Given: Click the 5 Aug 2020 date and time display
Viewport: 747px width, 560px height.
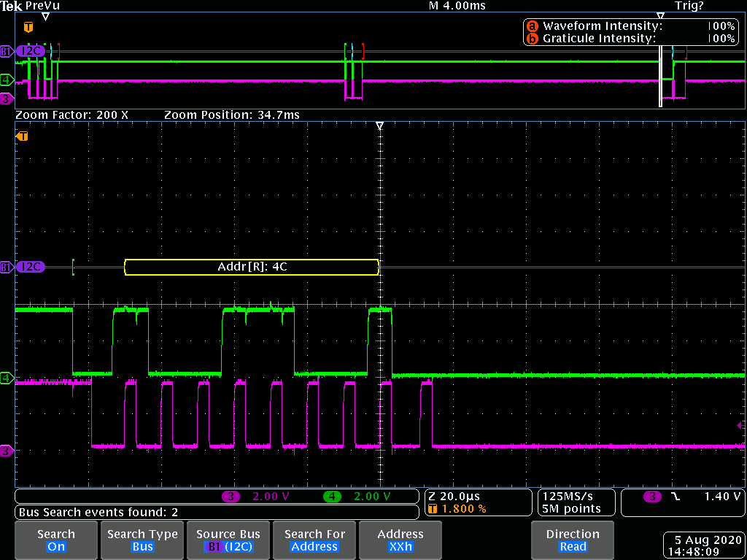Looking at the screenshot, I should (x=704, y=547).
